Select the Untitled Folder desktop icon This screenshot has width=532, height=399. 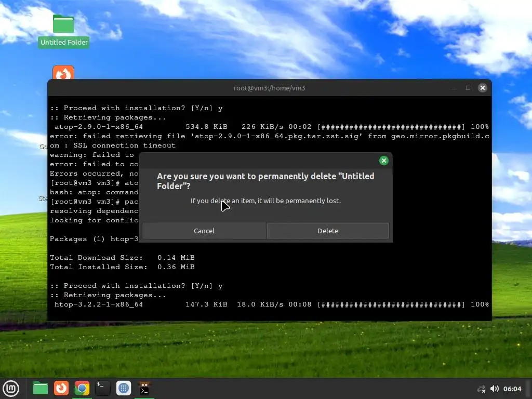click(63, 24)
